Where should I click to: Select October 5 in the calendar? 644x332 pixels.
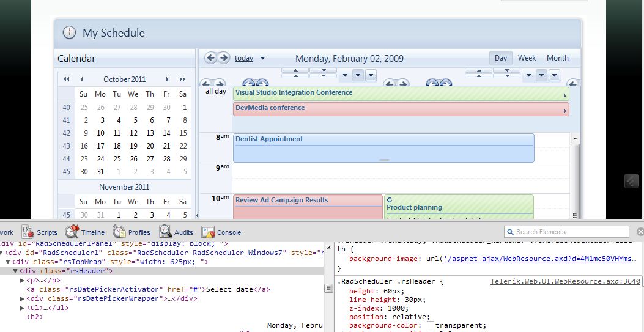click(x=135, y=120)
